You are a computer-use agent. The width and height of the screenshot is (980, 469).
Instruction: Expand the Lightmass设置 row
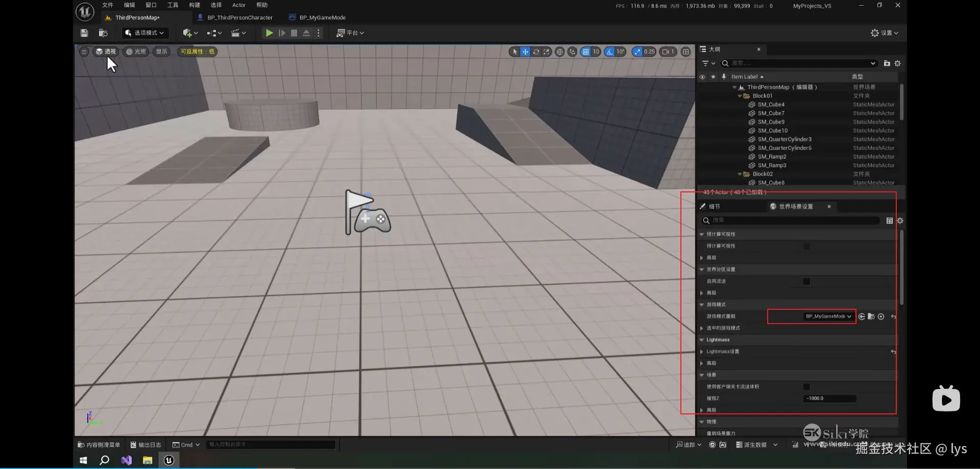[702, 352]
